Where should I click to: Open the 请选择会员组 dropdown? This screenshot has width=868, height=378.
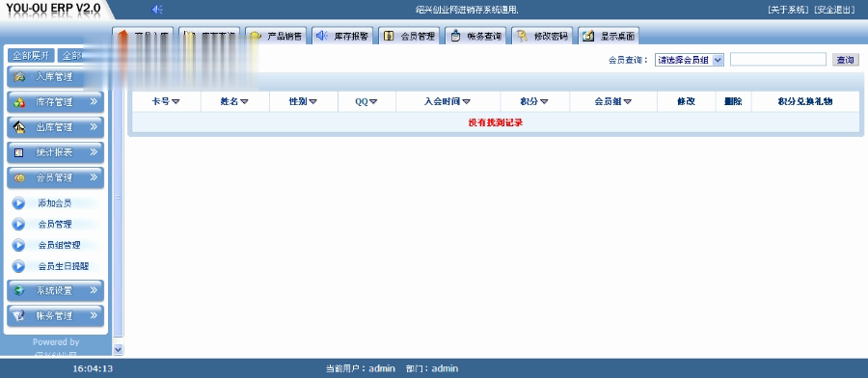coord(690,60)
